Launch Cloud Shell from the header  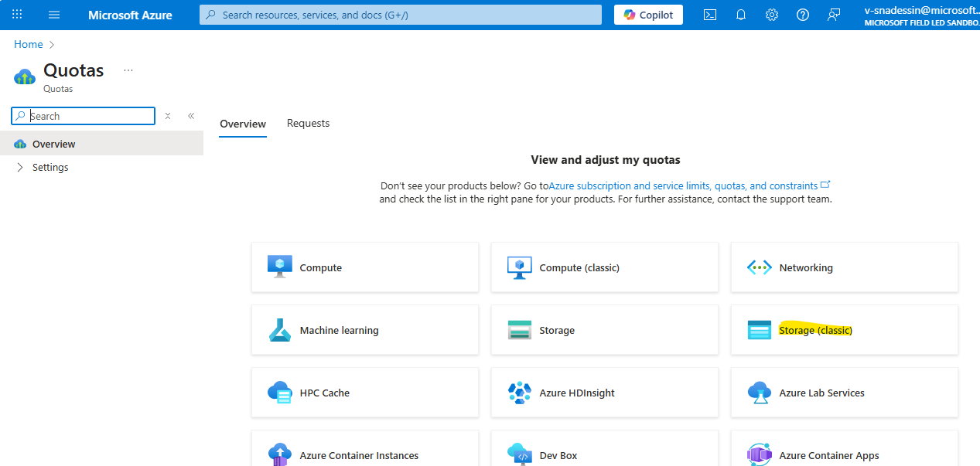710,15
